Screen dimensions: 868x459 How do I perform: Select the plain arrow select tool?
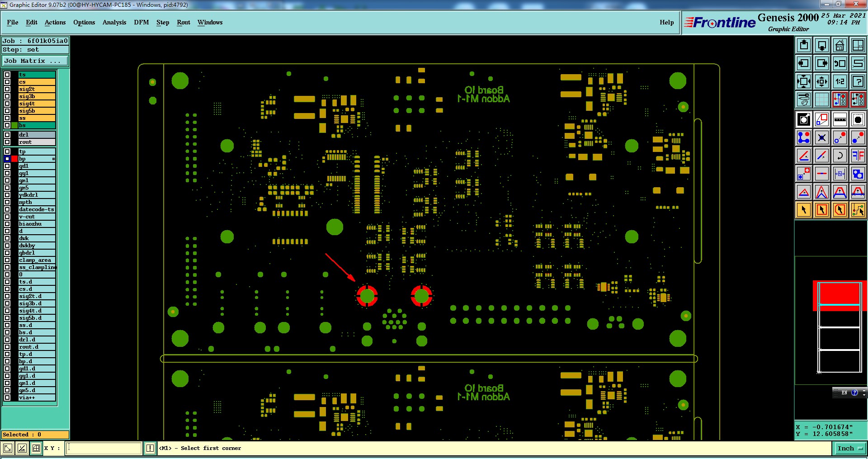click(804, 210)
